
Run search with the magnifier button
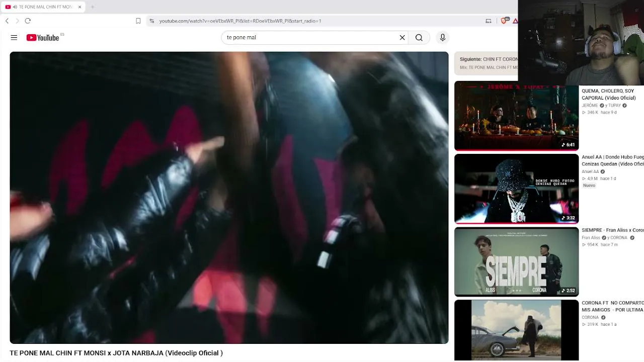[x=419, y=38]
